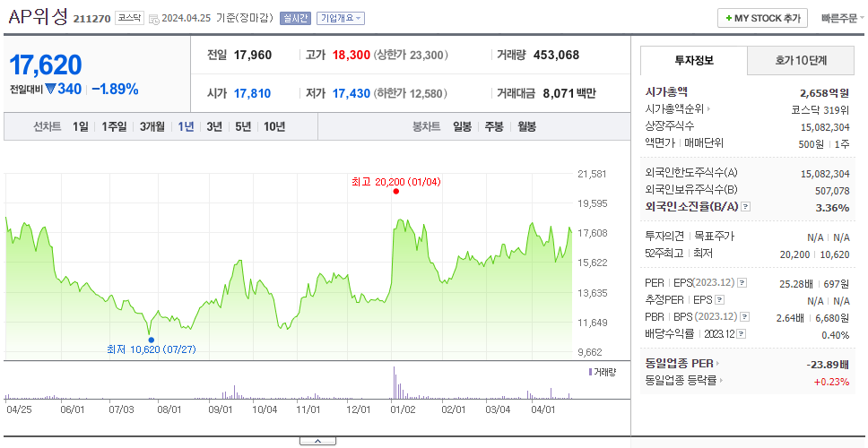Click the 거래대금 value 8,071 백만

(x=569, y=93)
